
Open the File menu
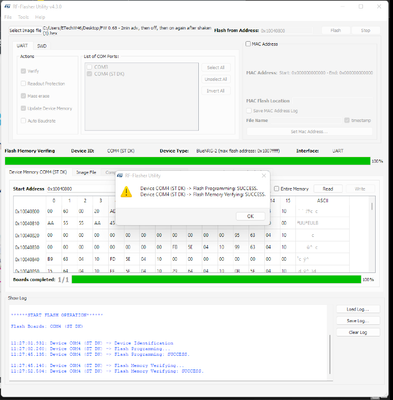(8, 17)
